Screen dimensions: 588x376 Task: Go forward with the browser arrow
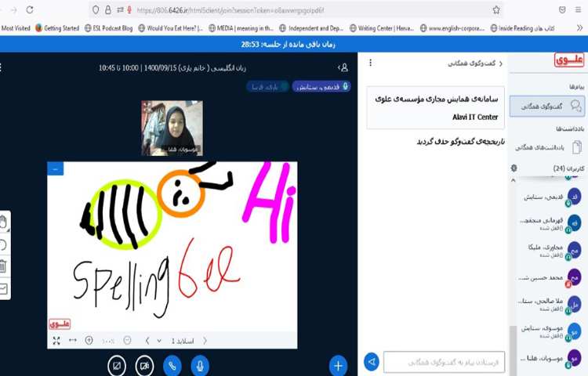(14, 10)
